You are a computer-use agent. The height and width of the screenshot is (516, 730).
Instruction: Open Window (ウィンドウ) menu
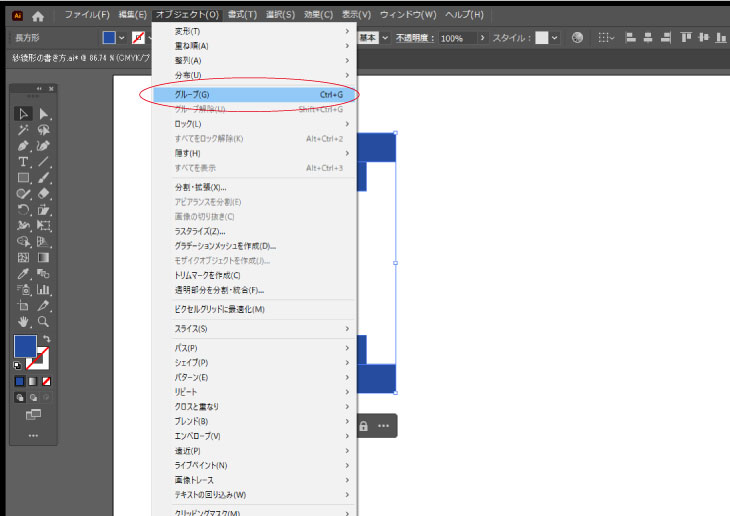[408, 15]
